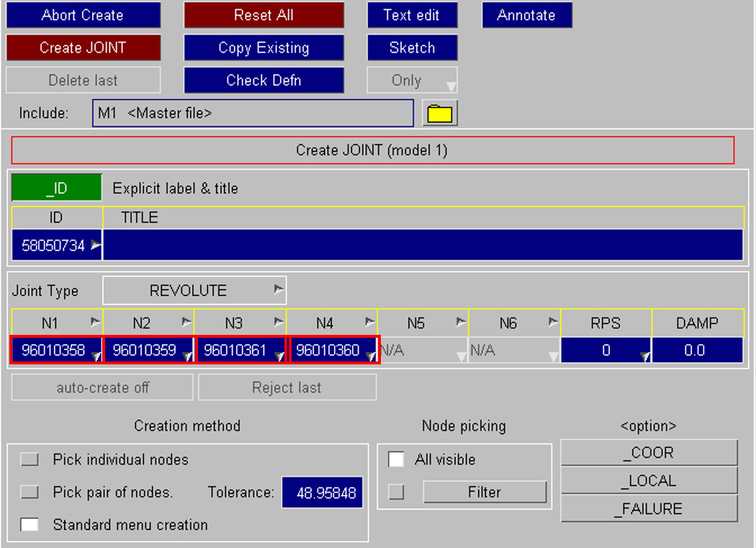Viewport: 756px width, 548px height.
Task: Click the Tolerance value 48.95848 field
Action: click(x=322, y=493)
